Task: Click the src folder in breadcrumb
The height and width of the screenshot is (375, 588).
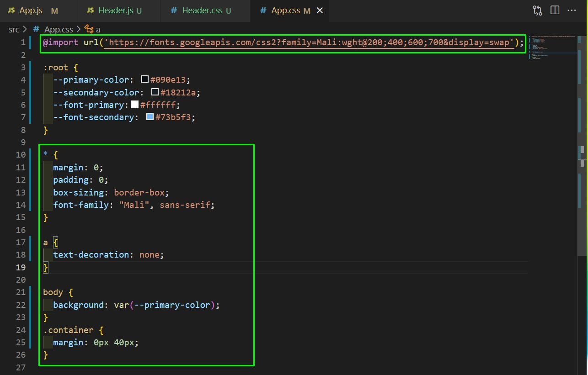Action: (14, 29)
